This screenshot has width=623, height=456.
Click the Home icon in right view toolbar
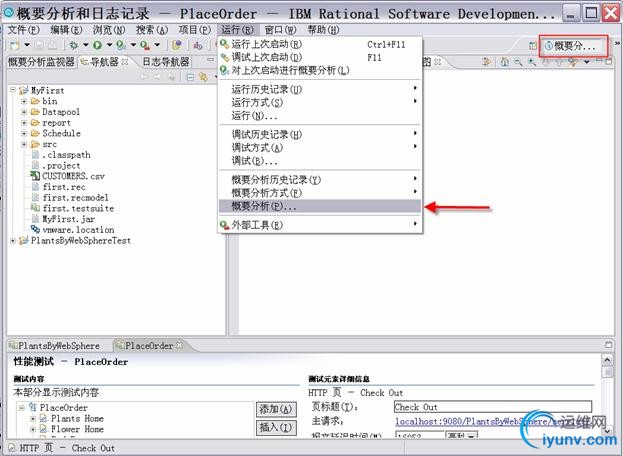tap(505, 62)
